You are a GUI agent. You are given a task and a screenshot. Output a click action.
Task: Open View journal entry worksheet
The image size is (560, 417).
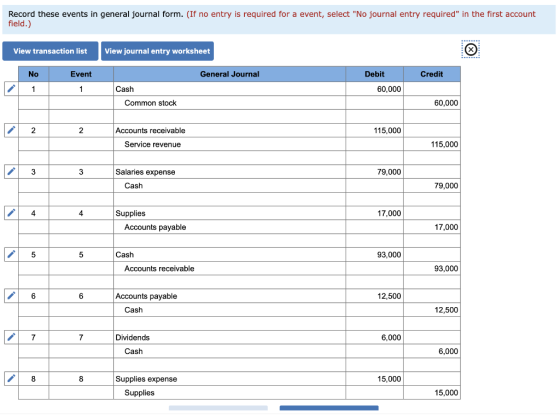tap(158, 51)
